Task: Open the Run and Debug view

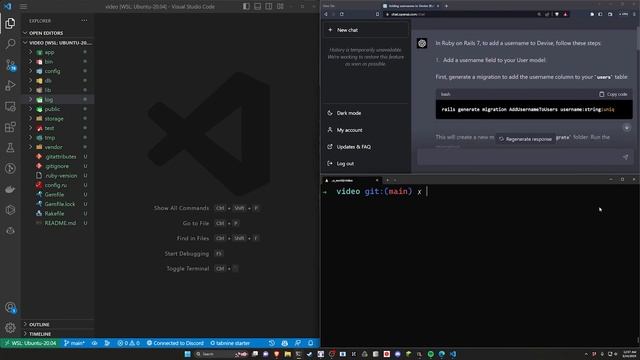Action: pyautogui.click(x=10, y=85)
